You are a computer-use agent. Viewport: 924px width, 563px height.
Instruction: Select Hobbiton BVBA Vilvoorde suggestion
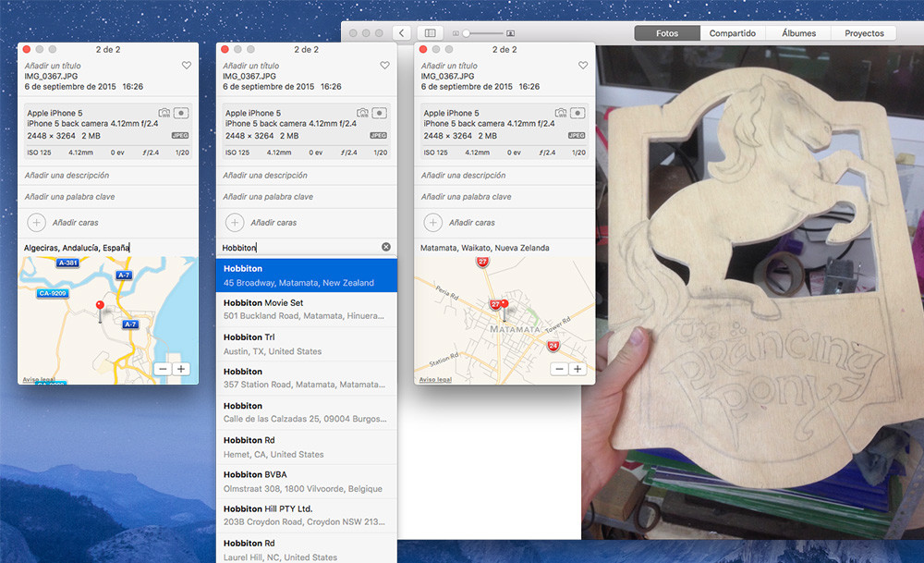pyautogui.click(x=307, y=481)
